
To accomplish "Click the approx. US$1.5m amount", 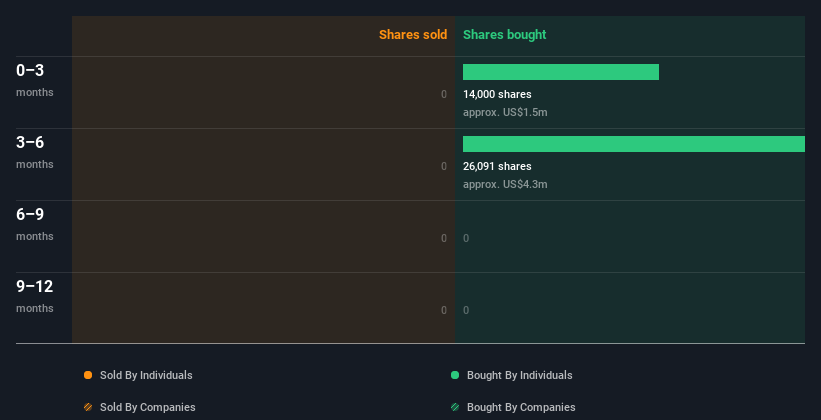I will [505, 112].
